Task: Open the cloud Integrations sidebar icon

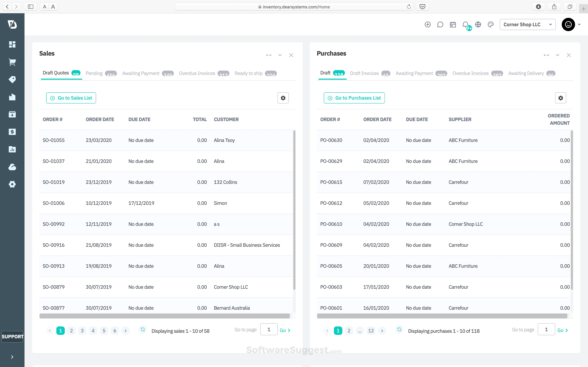Action: pos(12,167)
